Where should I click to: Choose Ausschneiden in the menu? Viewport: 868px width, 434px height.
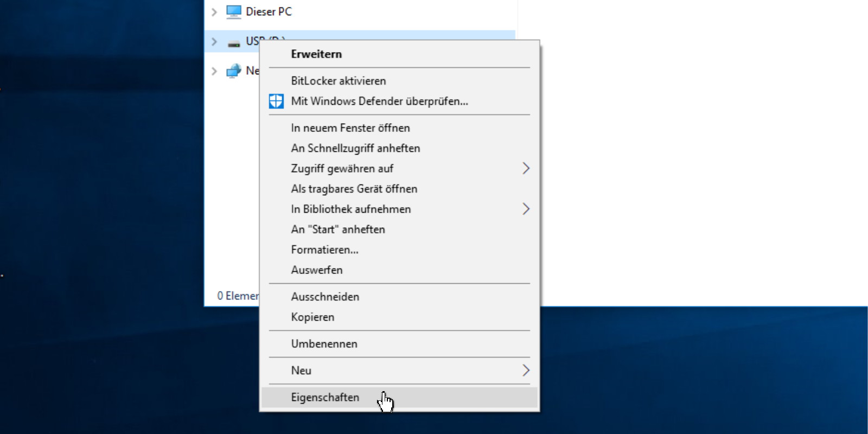click(x=399, y=297)
